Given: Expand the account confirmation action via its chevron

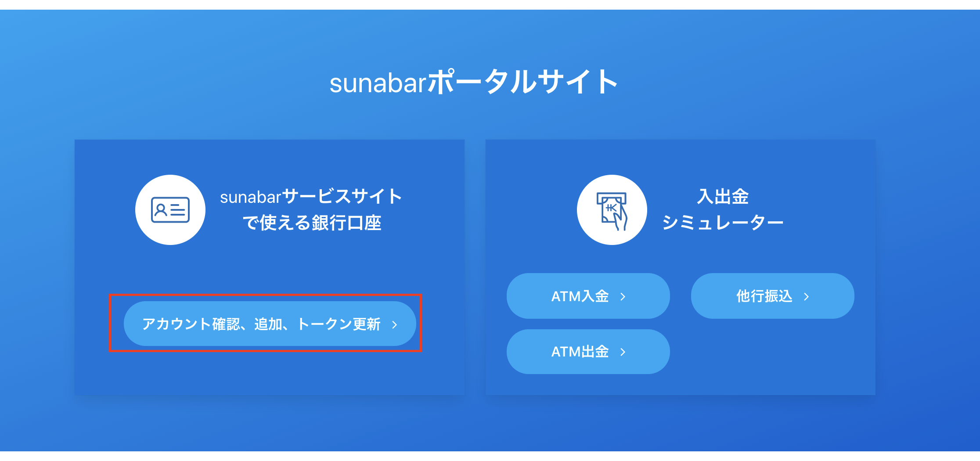Looking at the screenshot, I should (x=394, y=324).
